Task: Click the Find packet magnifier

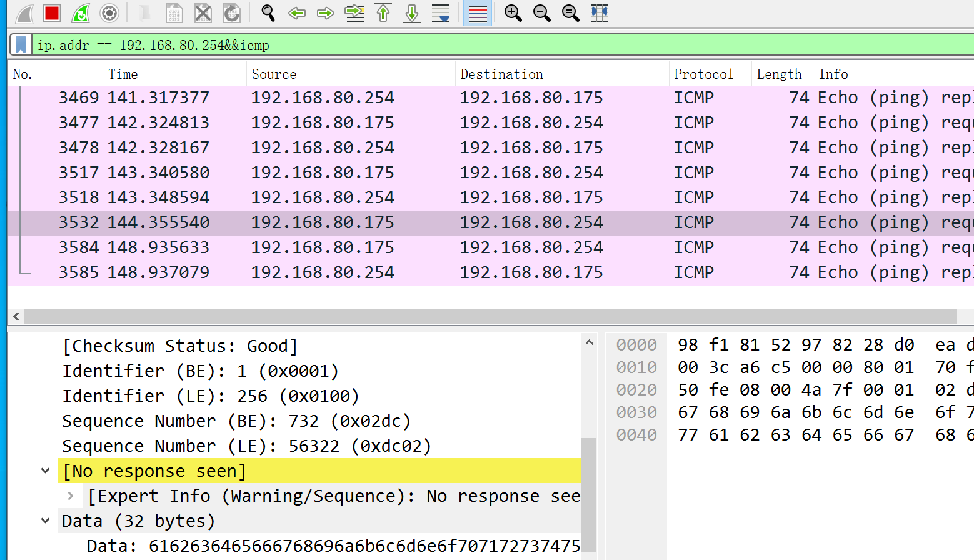Action: click(268, 13)
